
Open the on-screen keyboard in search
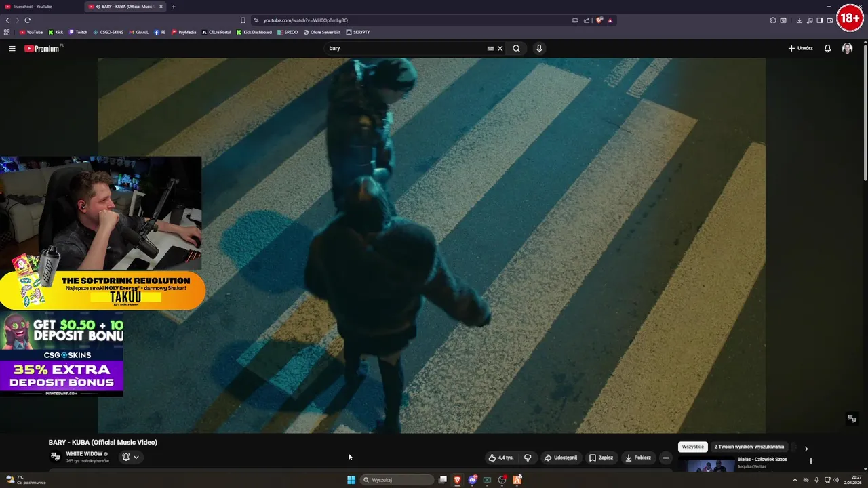[490, 48]
